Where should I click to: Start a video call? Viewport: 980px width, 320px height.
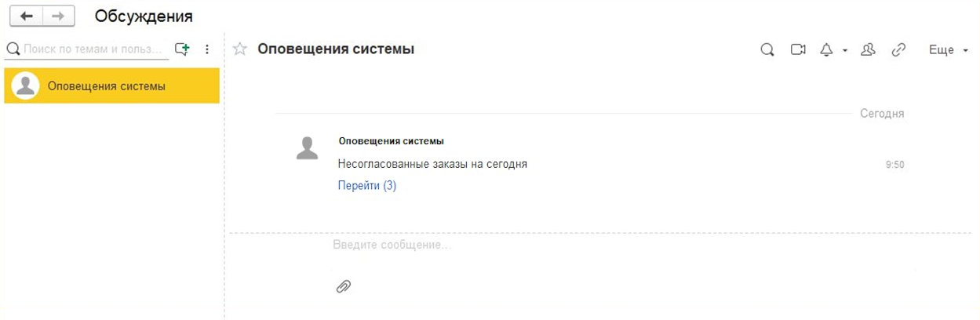[798, 50]
